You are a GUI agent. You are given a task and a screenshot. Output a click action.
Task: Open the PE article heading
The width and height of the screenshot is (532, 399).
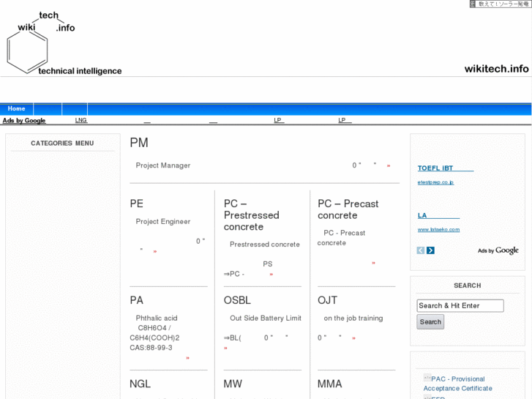point(137,204)
